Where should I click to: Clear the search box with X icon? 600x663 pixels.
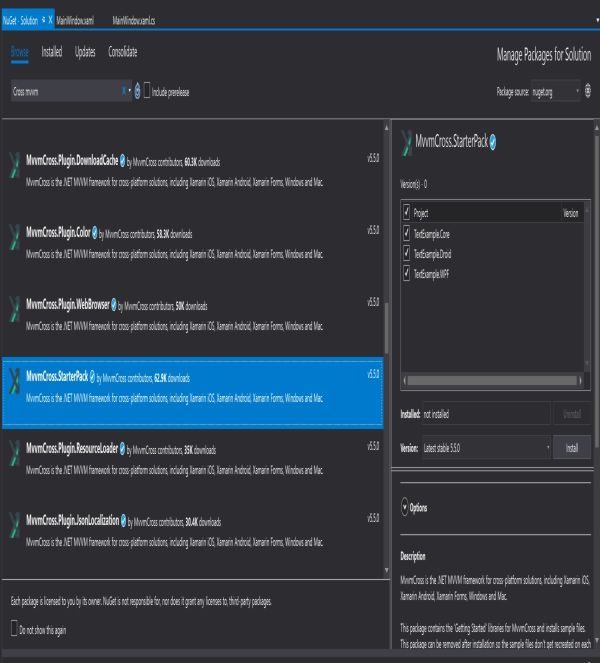[124, 90]
